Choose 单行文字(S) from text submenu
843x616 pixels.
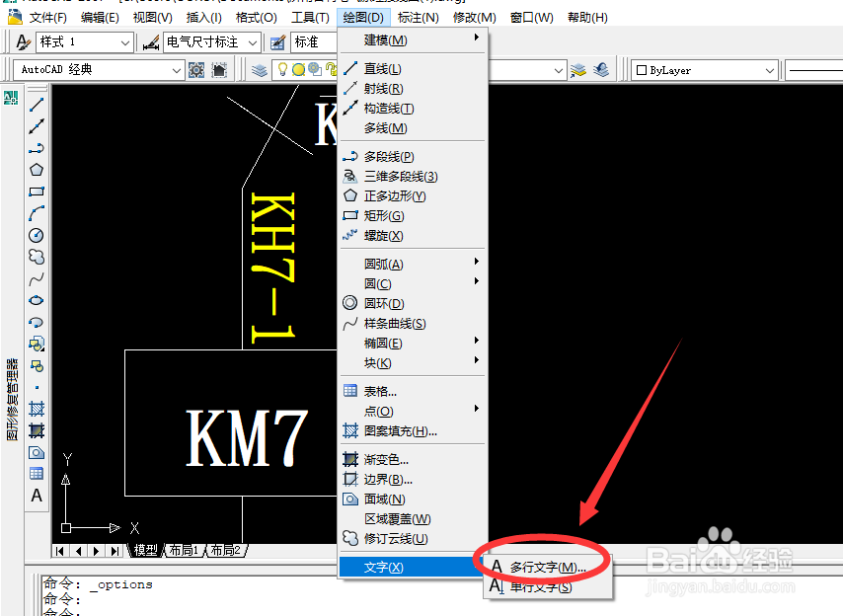(x=548, y=587)
